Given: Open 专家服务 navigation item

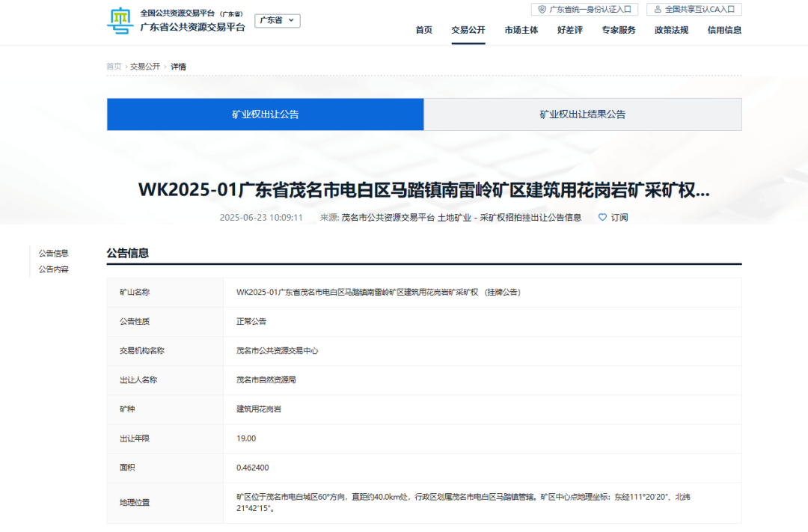Looking at the screenshot, I should click(619, 30).
